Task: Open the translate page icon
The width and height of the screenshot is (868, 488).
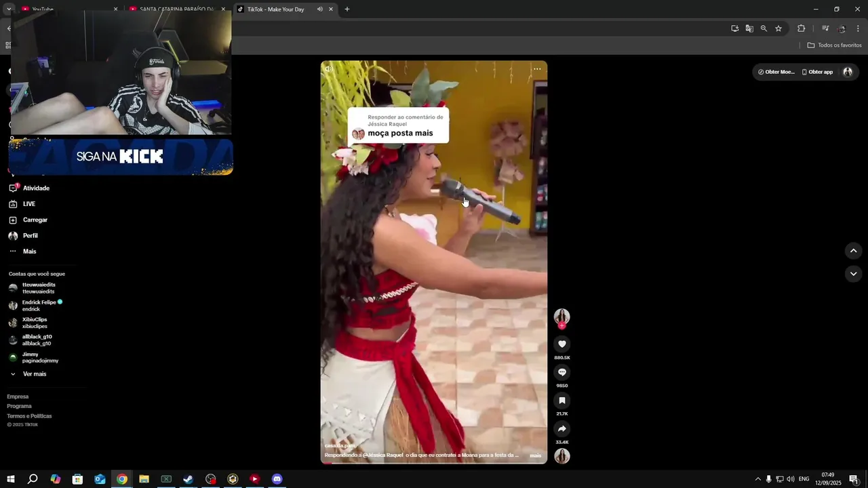Action: click(749, 28)
